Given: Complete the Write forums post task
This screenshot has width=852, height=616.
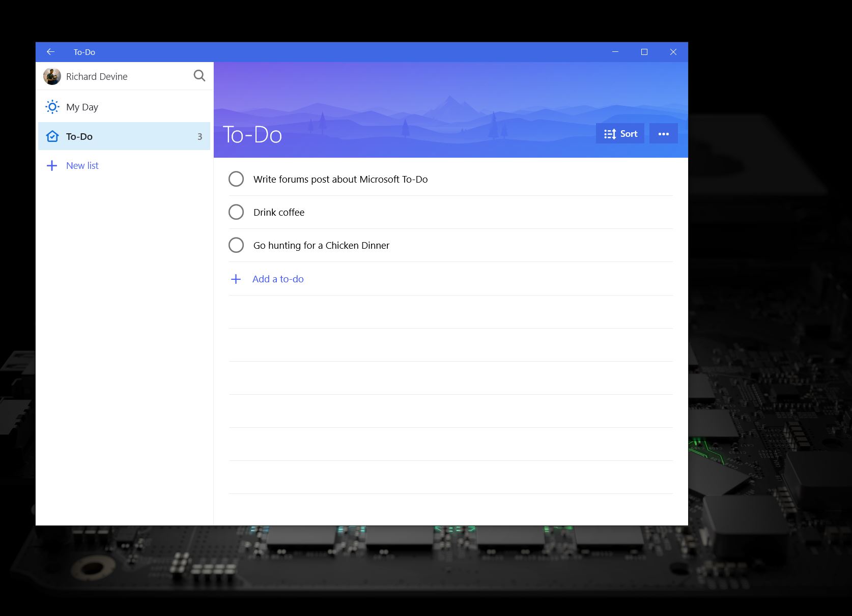Looking at the screenshot, I should 236,179.
